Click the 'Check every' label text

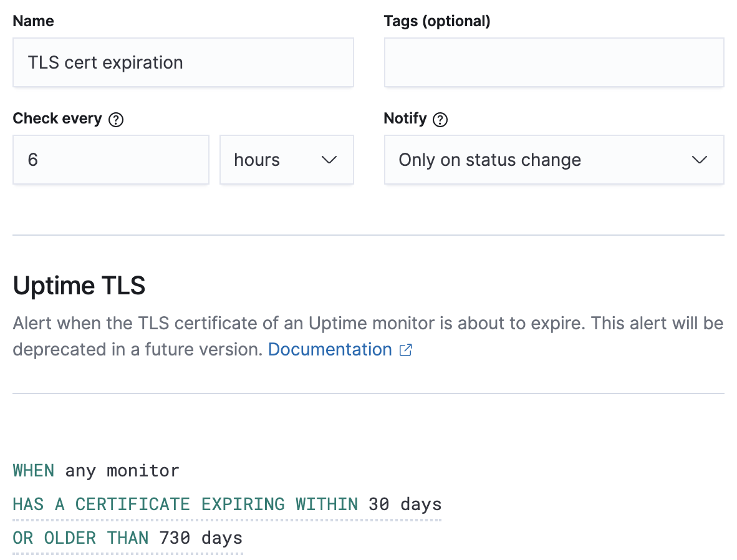(x=57, y=118)
